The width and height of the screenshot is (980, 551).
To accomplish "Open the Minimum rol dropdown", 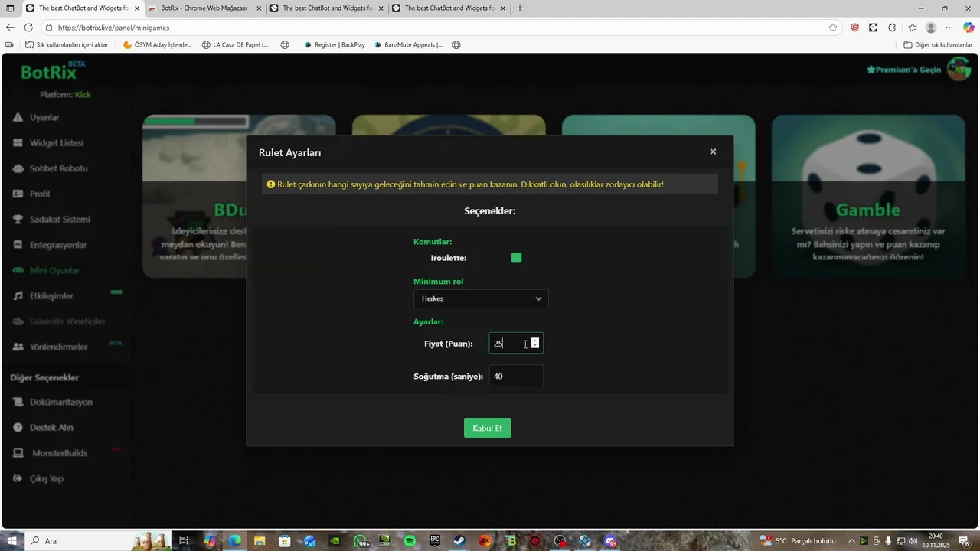I will point(481,298).
